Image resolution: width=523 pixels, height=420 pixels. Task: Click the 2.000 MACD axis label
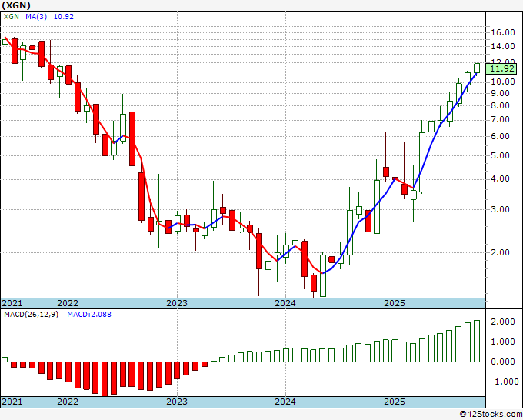pos(503,322)
